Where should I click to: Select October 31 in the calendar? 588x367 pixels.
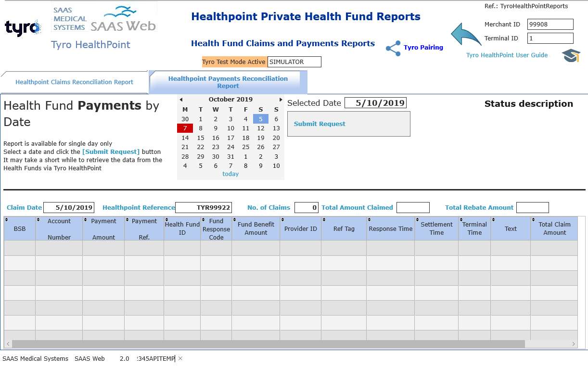230,157
